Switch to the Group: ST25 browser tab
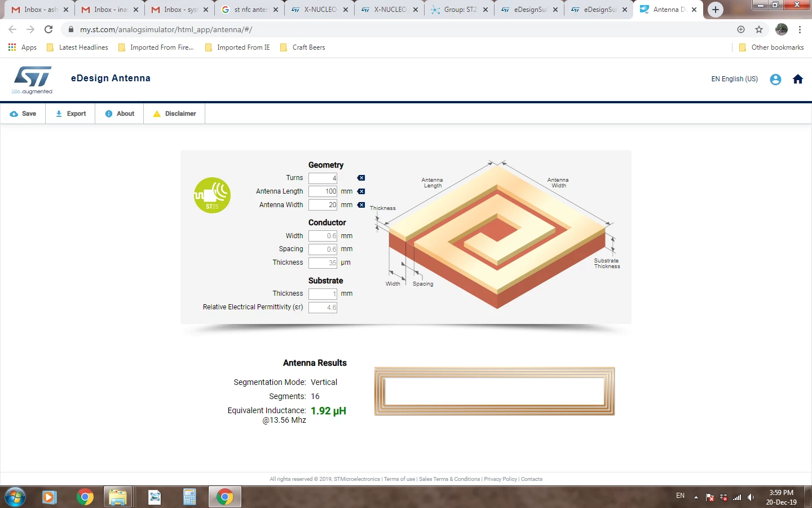Image resolution: width=812 pixels, height=508 pixels. click(x=460, y=10)
